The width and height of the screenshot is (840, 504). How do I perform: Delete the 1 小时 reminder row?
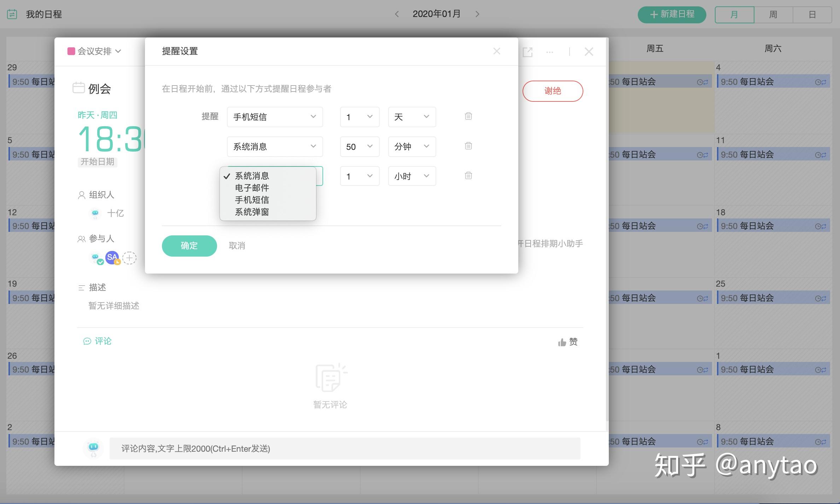click(468, 176)
